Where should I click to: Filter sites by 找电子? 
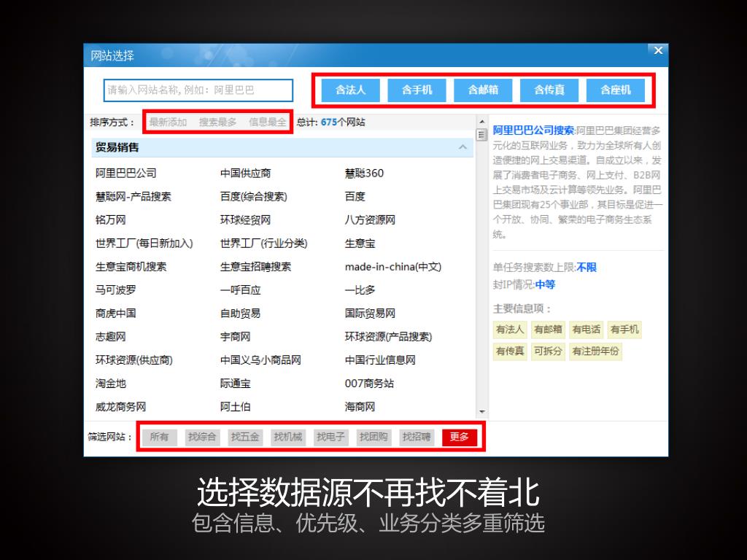330,437
